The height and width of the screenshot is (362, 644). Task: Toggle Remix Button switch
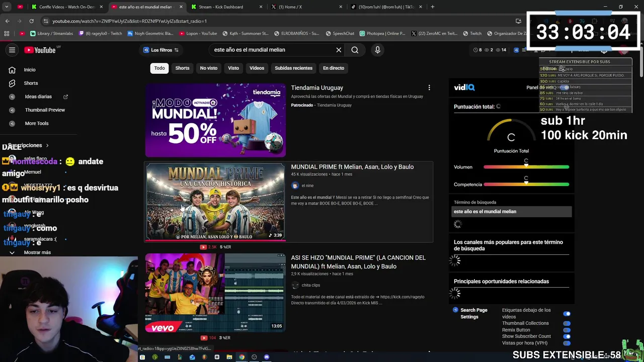567,330
